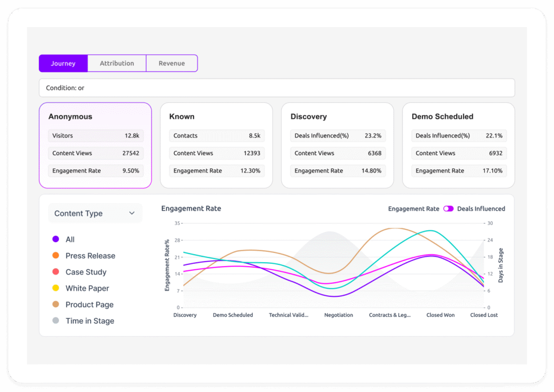The height and width of the screenshot is (392, 554).
Task: Toggle the Press Release legend label
Action: point(90,256)
